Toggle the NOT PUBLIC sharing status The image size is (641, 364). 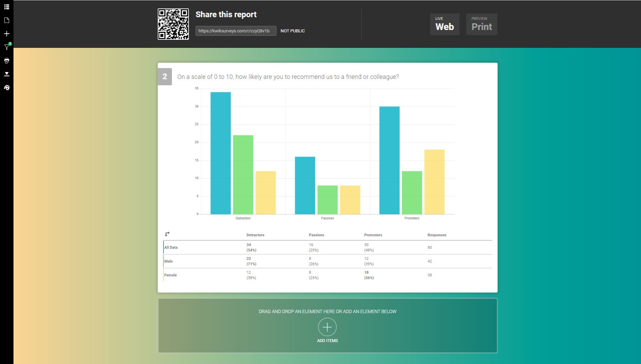pyautogui.click(x=293, y=31)
